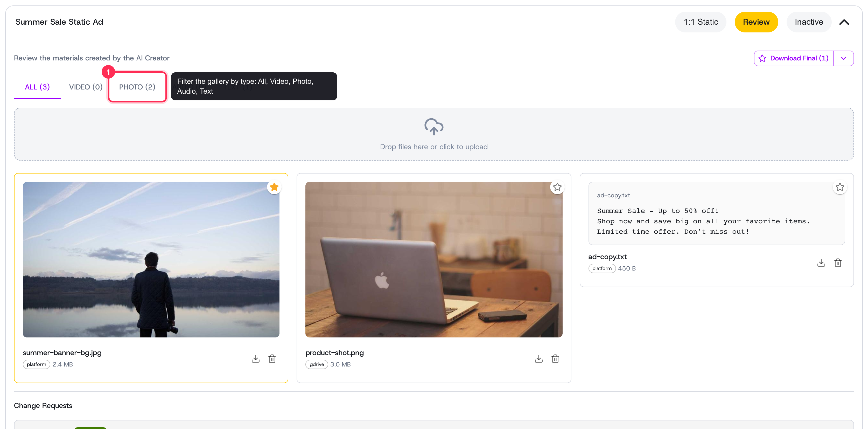868x429 pixels.
Task: Click the ad-copy.txt file name below preview
Action: coord(607,257)
